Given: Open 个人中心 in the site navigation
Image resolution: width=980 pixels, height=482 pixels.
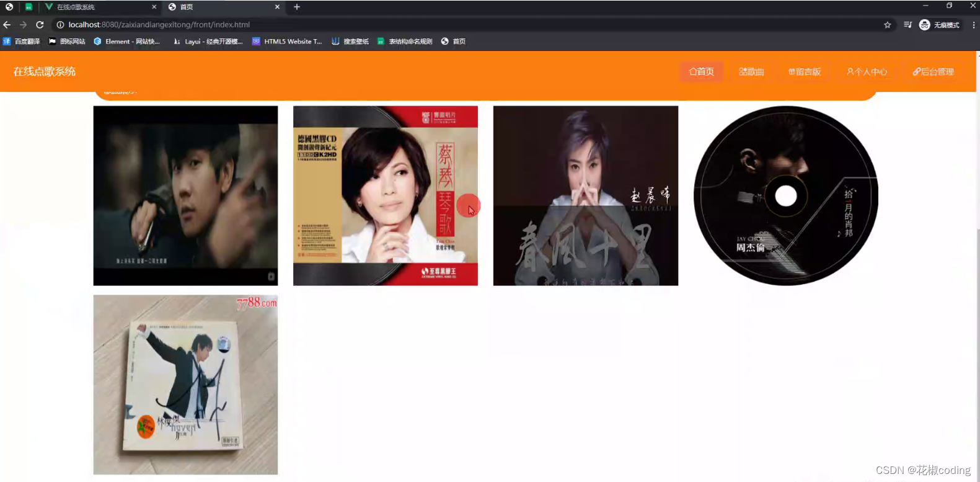Looking at the screenshot, I should point(867,72).
